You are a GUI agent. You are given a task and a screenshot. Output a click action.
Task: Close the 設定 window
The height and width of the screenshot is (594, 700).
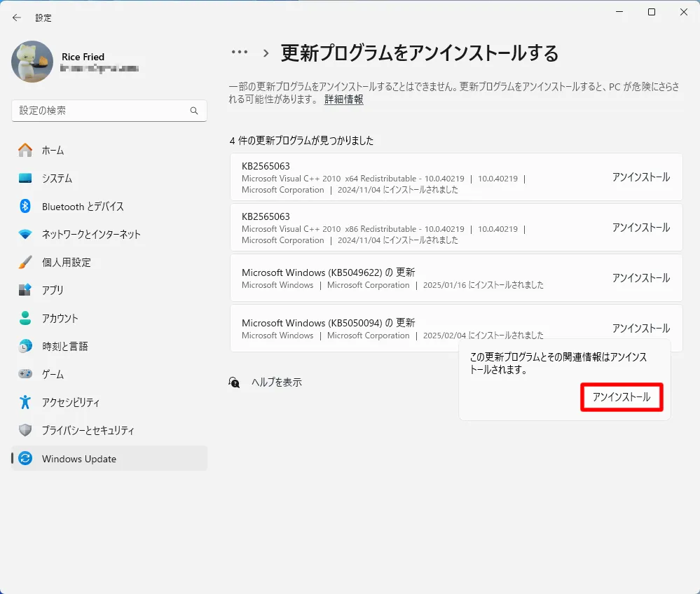[x=683, y=12]
